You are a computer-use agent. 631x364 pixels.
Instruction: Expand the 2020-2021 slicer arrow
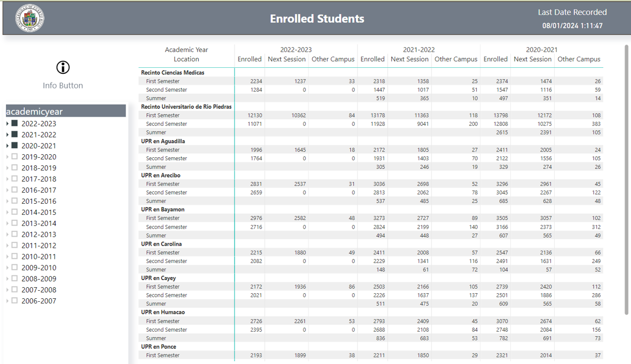[7, 146]
